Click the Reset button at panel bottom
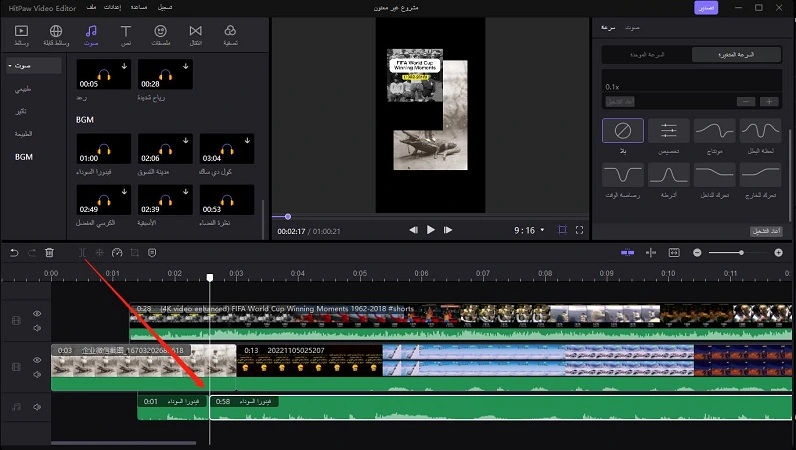 766,231
